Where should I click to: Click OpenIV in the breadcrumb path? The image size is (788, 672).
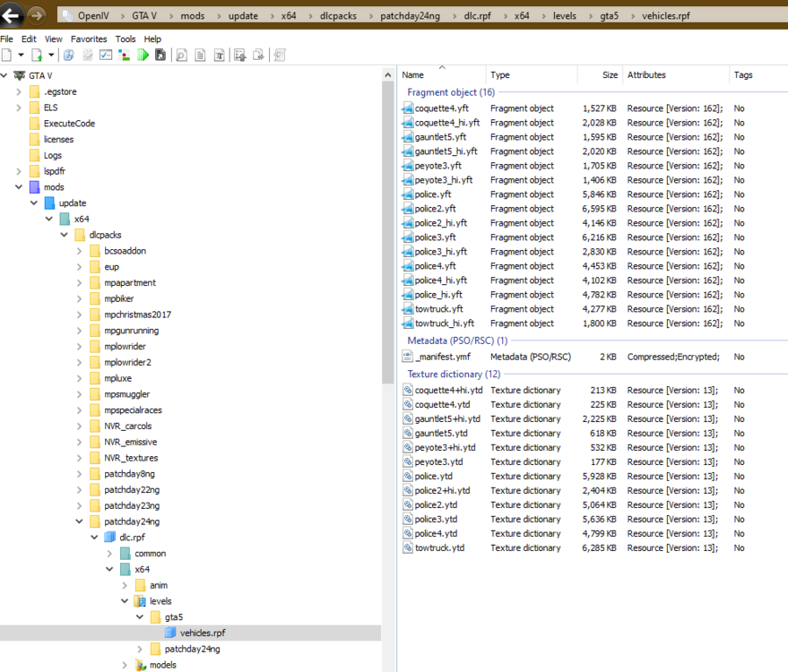tap(93, 15)
